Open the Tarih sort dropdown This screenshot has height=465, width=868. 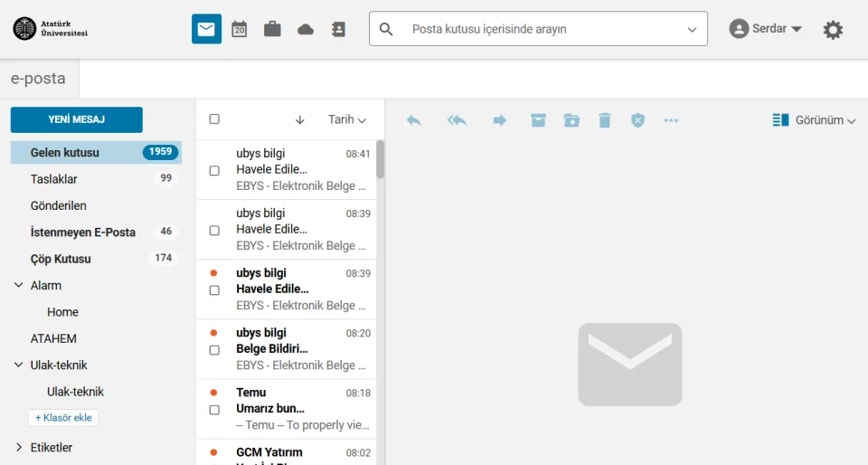pos(347,119)
